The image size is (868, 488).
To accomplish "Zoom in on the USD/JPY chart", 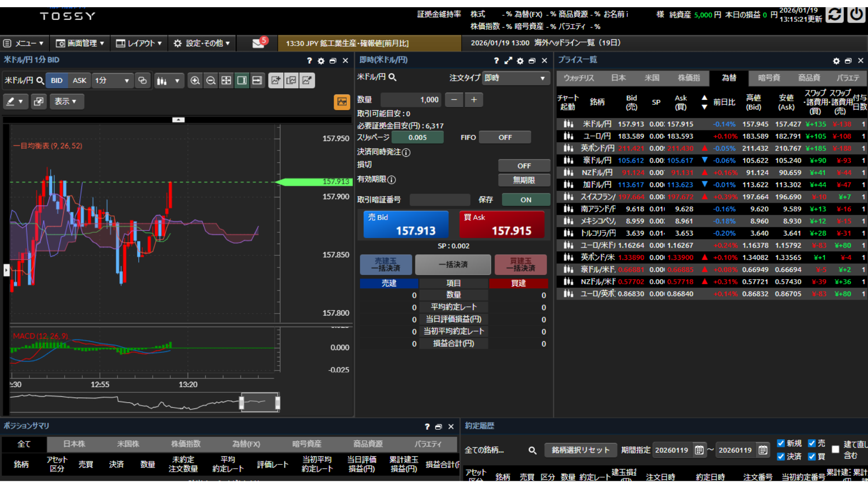I will pos(195,80).
